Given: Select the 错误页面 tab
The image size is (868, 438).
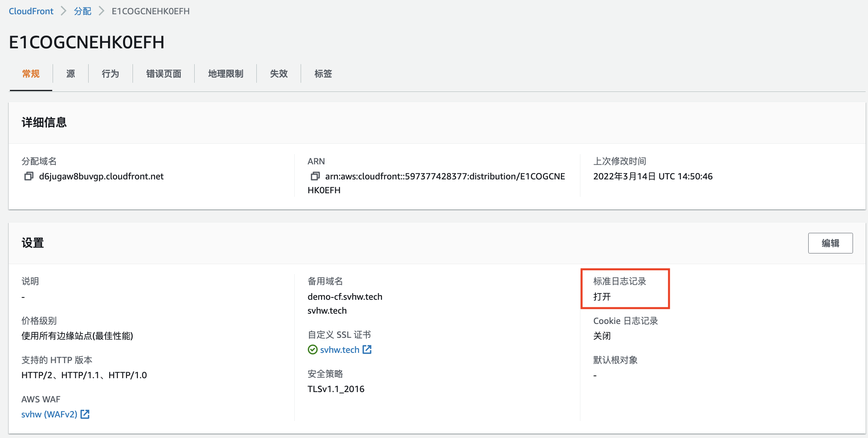Looking at the screenshot, I should [163, 74].
